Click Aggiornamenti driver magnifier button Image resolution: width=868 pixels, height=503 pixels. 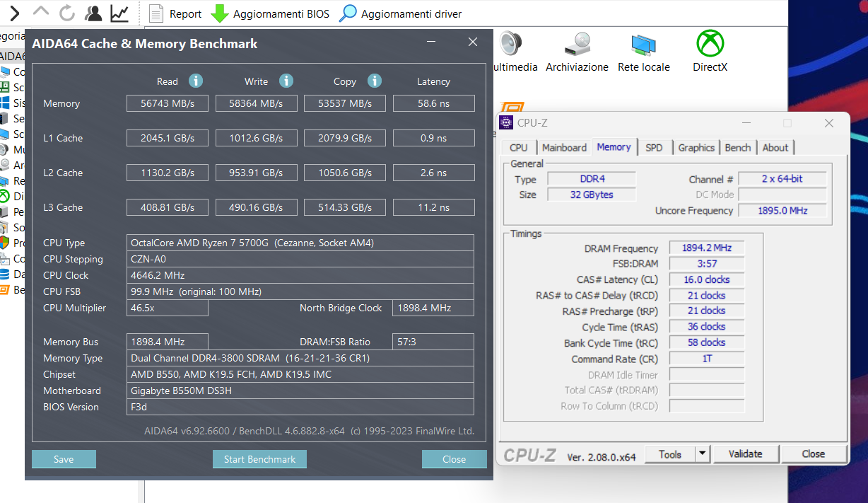tap(401, 13)
